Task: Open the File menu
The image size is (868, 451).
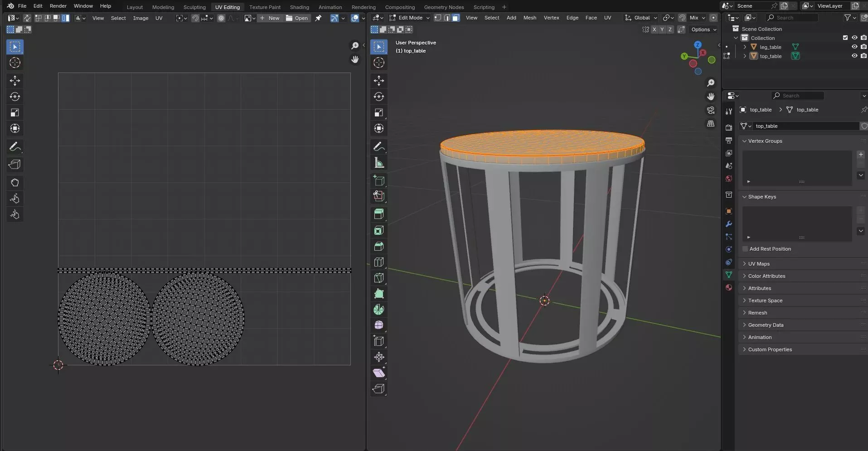Action: tap(22, 6)
